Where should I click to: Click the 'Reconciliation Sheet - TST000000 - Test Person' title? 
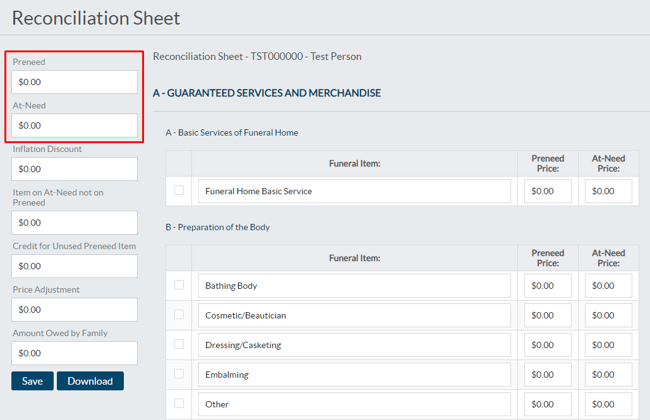coord(257,56)
